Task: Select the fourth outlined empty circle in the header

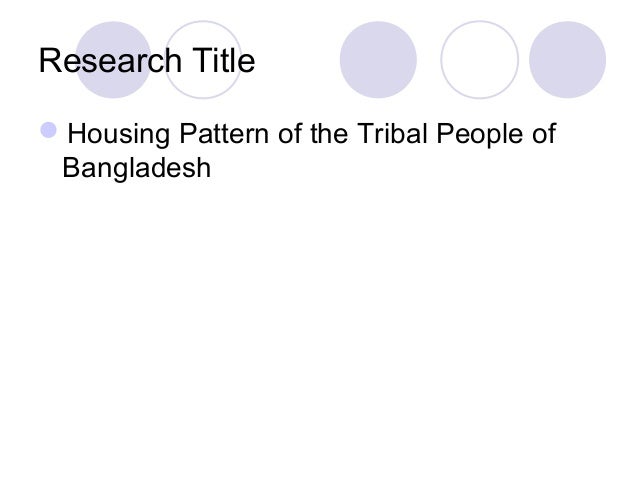Action: 479,60
